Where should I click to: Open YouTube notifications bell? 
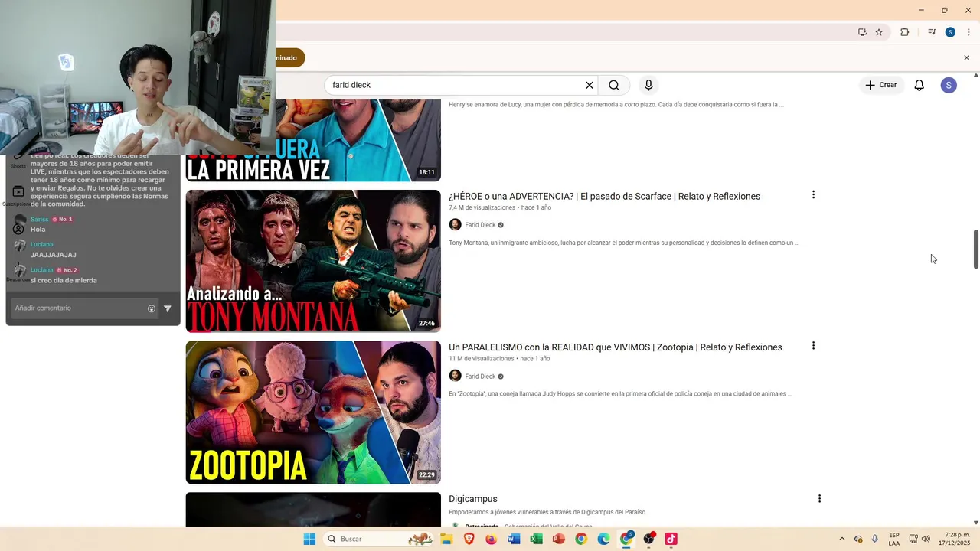(920, 85)
